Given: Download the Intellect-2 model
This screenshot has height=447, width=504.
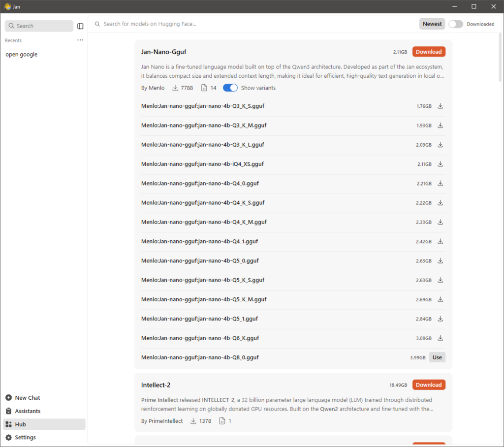Looking at the screenshot, I should pos(429,385).
